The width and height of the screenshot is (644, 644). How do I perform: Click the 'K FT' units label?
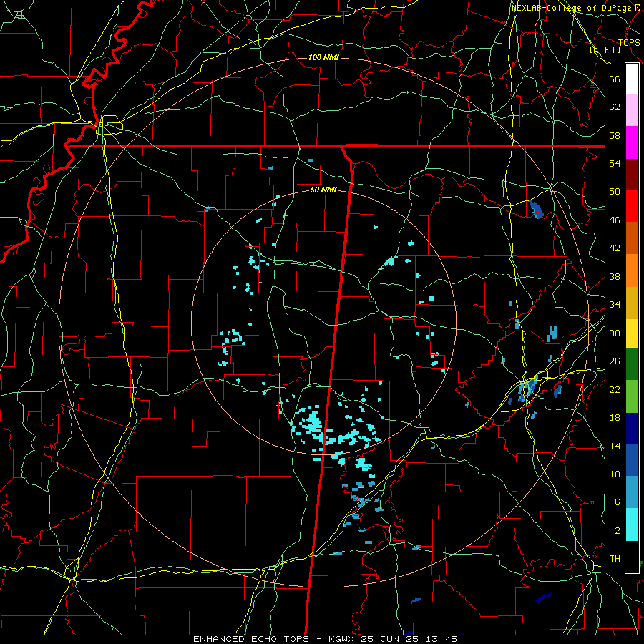(x=605, y=50)
